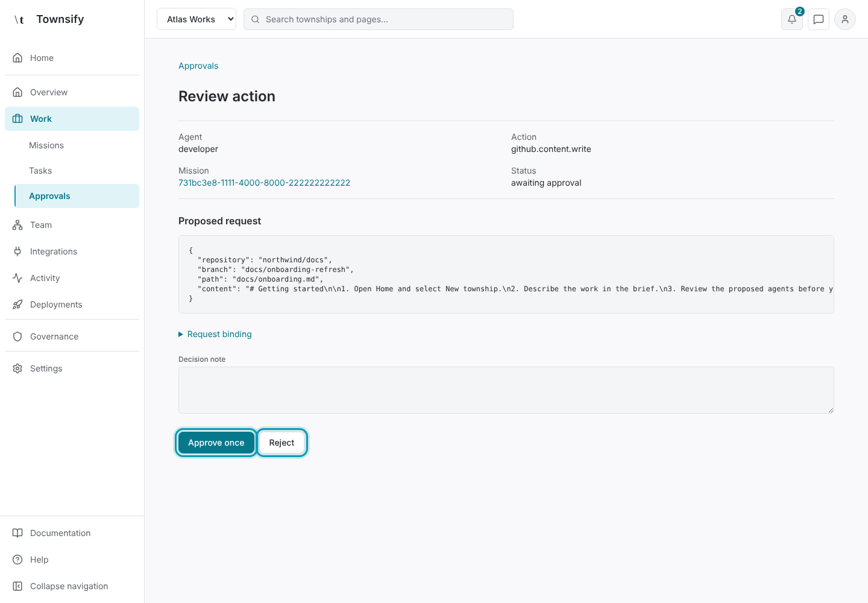Open the chat messages icon
Viewport: 868px width, 603px height.
pos(819,19)
